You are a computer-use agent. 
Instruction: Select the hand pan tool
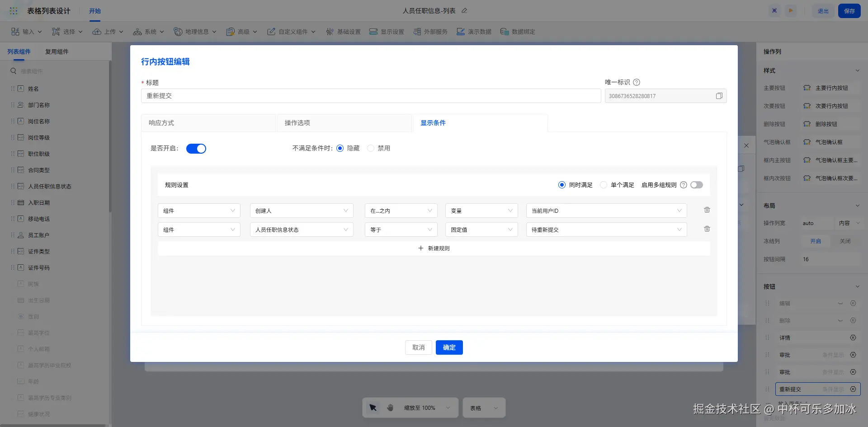pyautogui.click(x=391, y=408)
